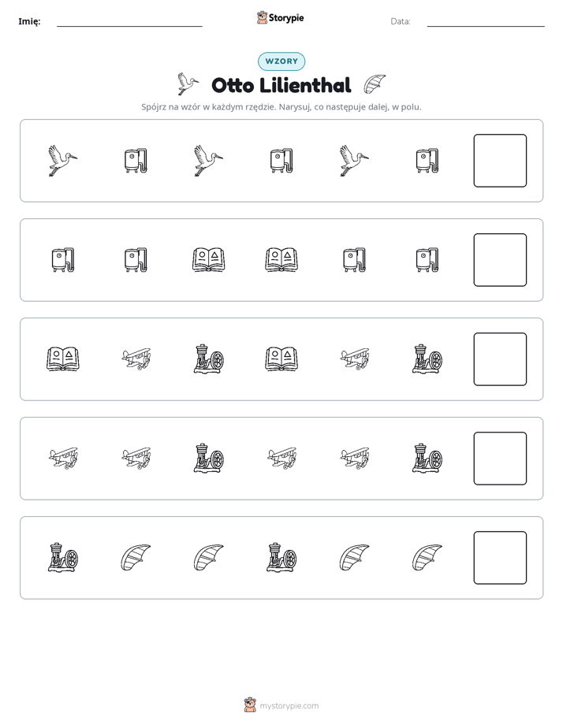
Task: Click the empty answer box in row five
Action: 500,558
